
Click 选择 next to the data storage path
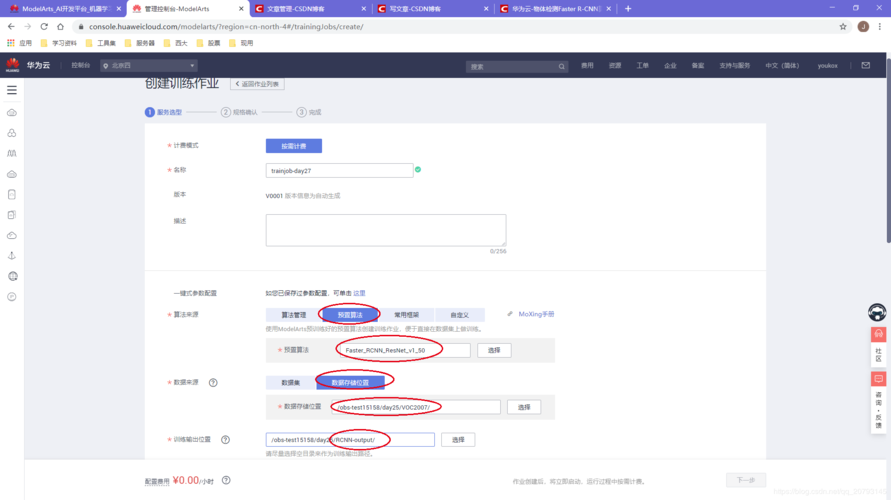524,407
